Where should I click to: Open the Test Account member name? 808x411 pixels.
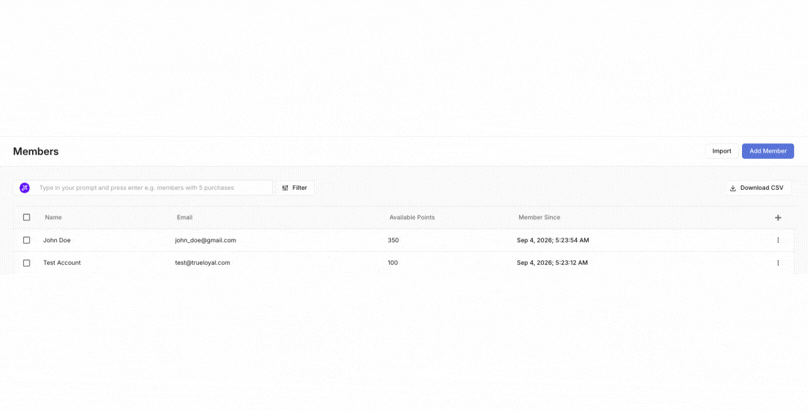pos(62,263)
